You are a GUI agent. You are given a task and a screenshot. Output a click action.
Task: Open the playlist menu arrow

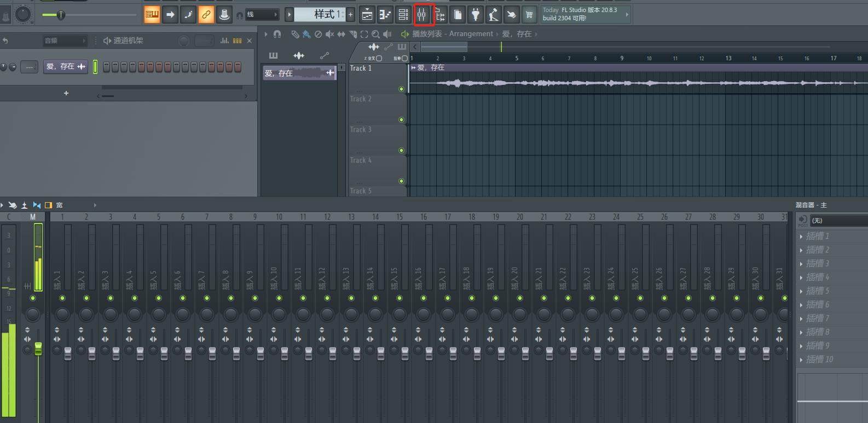click(x=266, y=34)
